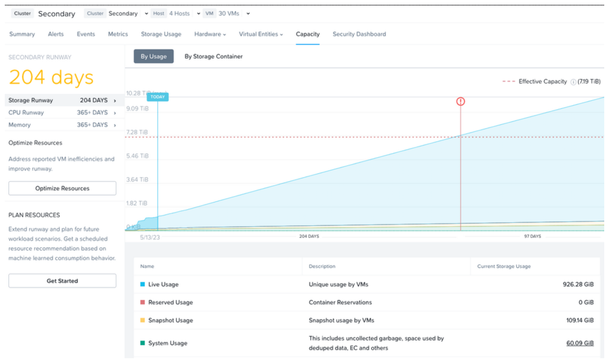Click the red runway alert marker on the chart
The height and width of the screenshot is (364, 609).
[461, 101]
